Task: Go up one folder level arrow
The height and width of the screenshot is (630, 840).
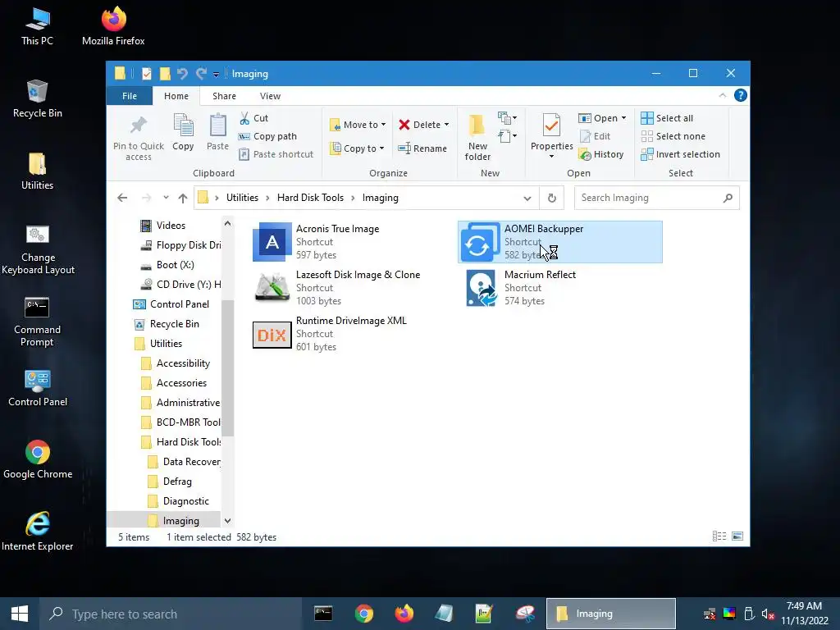Action: 183,198
